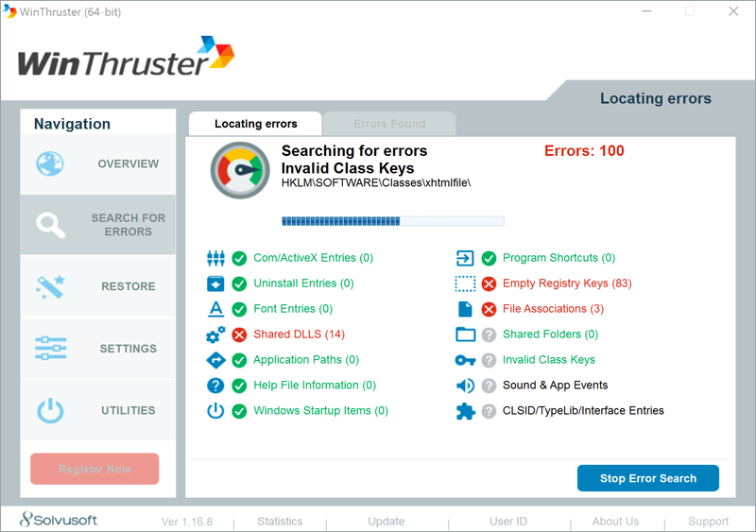Switch to the Locating errors tab
This screenshot has width=756, height=532.
(x=255, y=124)
